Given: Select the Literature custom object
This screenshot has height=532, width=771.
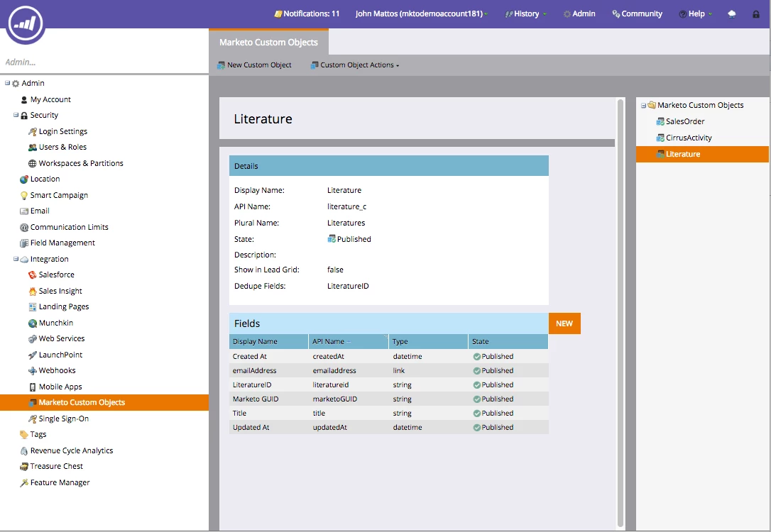Looking at the screenshot, I should pos(702,154).
